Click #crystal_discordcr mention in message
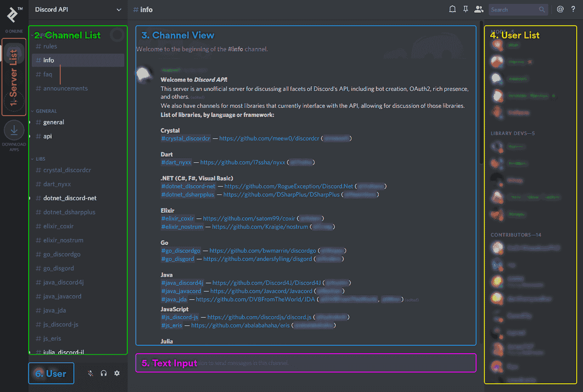 [x=186, y=138]
